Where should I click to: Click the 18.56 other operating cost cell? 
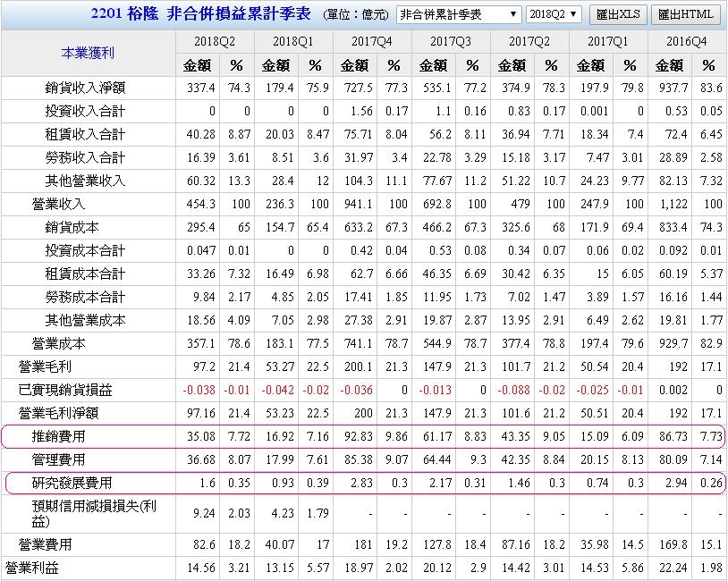click(x=201, y=320)
